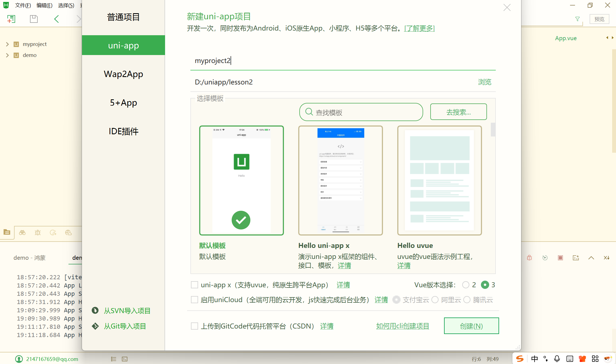Check upload to GitCode checkbox
Image resolution: width=616 pixels, height=364 pixels.
[195, 326]
